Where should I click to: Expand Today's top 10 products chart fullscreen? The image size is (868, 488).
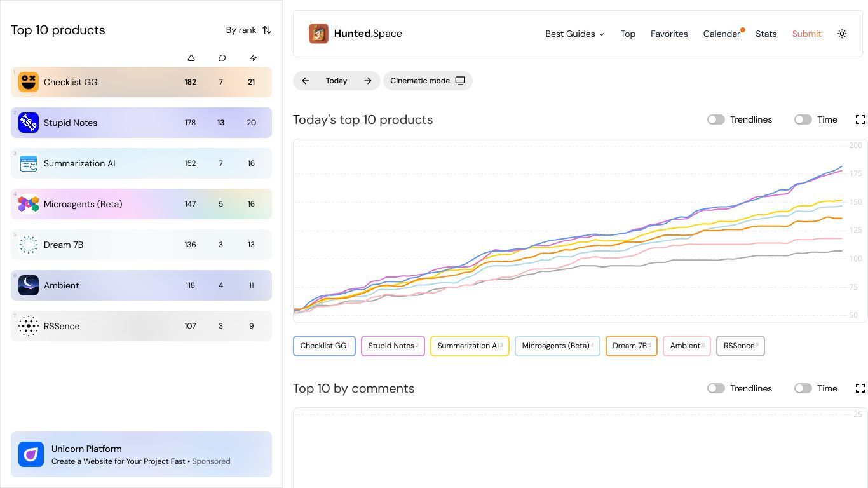[x=860, y=119]
